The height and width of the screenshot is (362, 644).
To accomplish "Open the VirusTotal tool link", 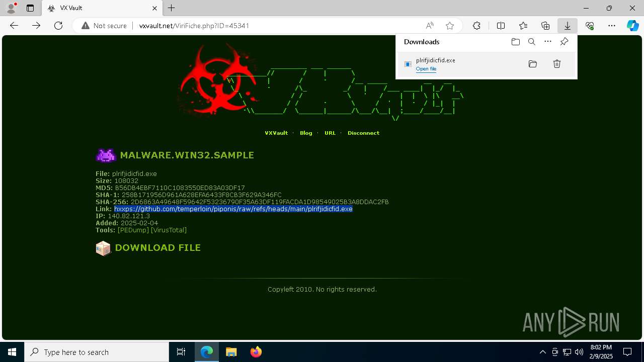I will coord(169,230).
